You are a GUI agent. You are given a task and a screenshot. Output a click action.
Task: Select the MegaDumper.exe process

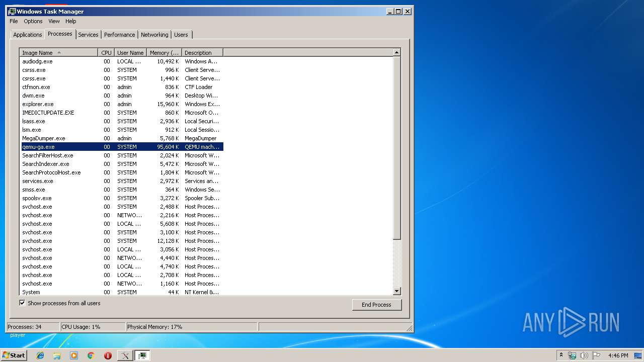tap(121, 138)
